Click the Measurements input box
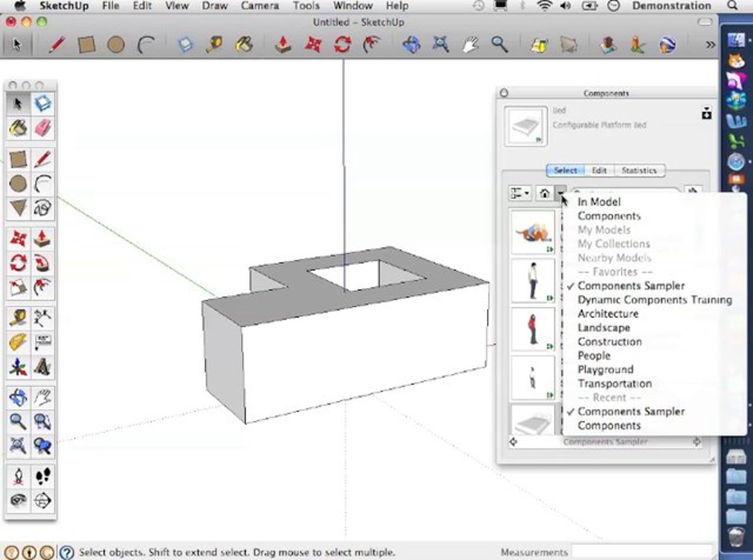Image resolution: width=753 pixels, height=560 pixels. pos(641,552)
